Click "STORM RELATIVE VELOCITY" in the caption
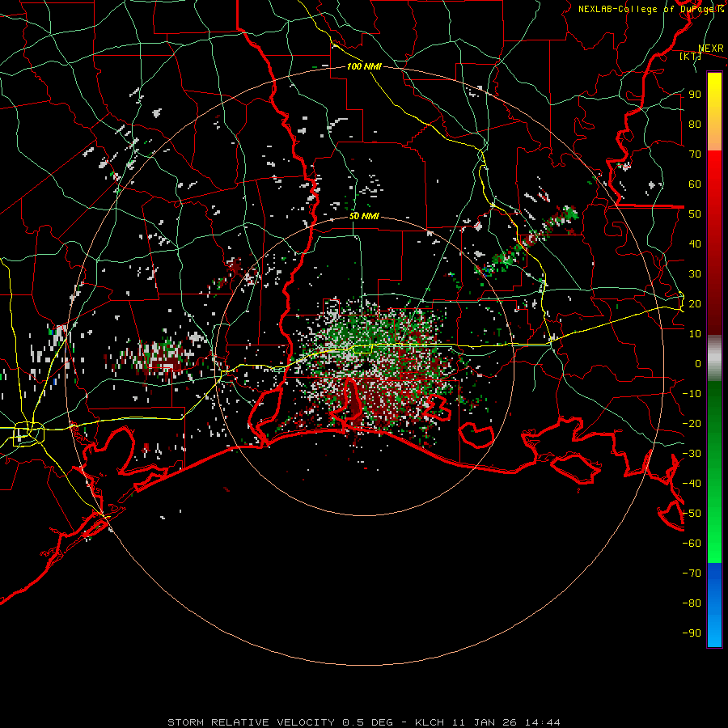 tap(251, 722)
